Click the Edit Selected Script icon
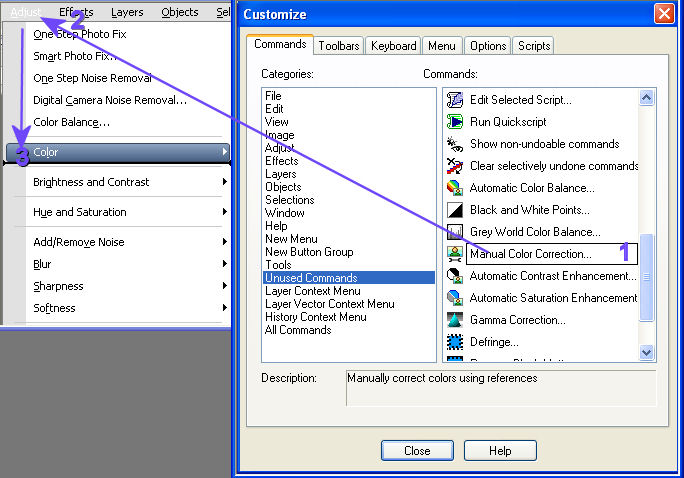The image size is (684, 478). [455, 100]
